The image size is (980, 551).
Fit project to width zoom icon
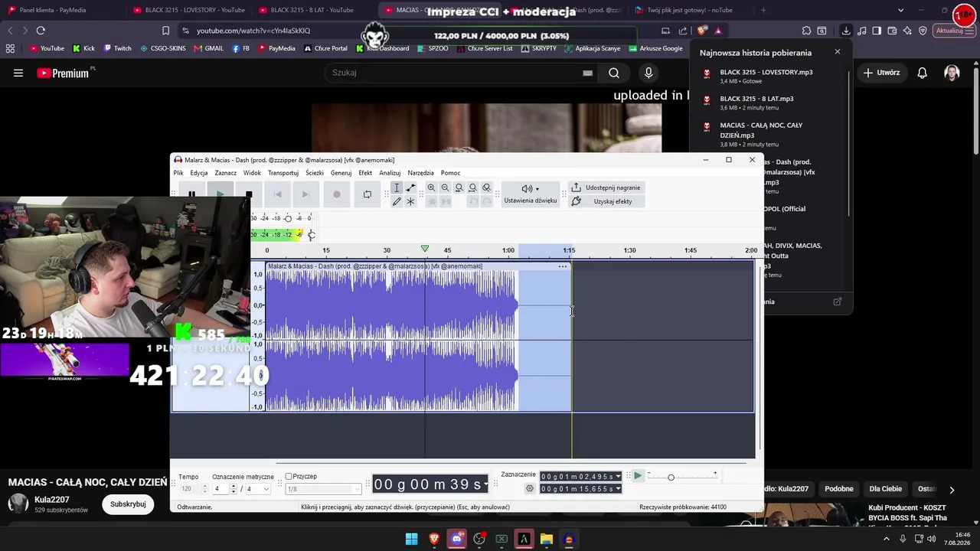coord(473,188)
